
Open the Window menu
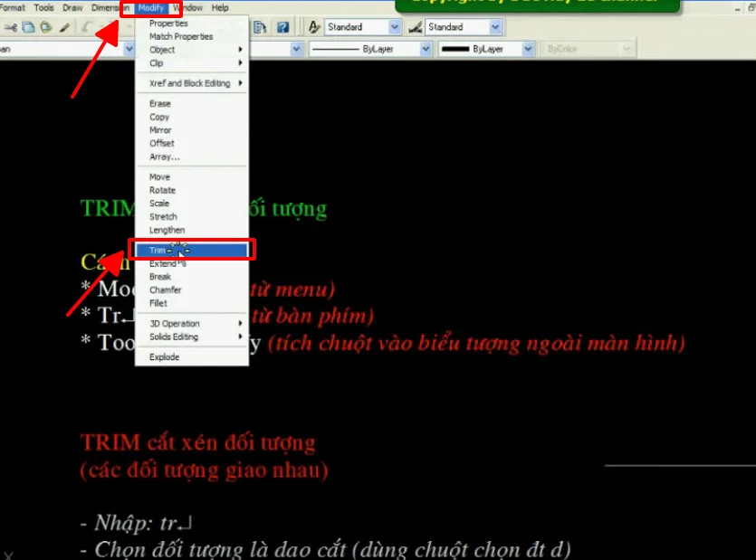pyautogui.click(x=188, y=8)
